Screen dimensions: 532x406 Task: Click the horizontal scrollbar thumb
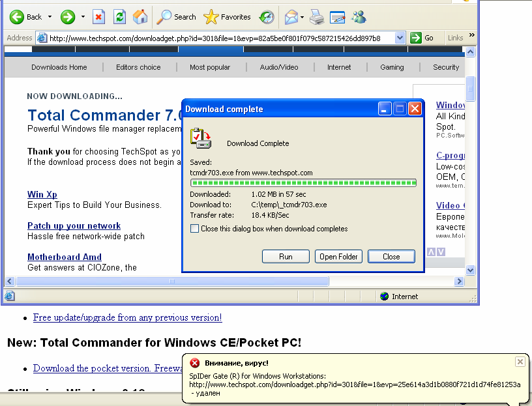[172, 281]
